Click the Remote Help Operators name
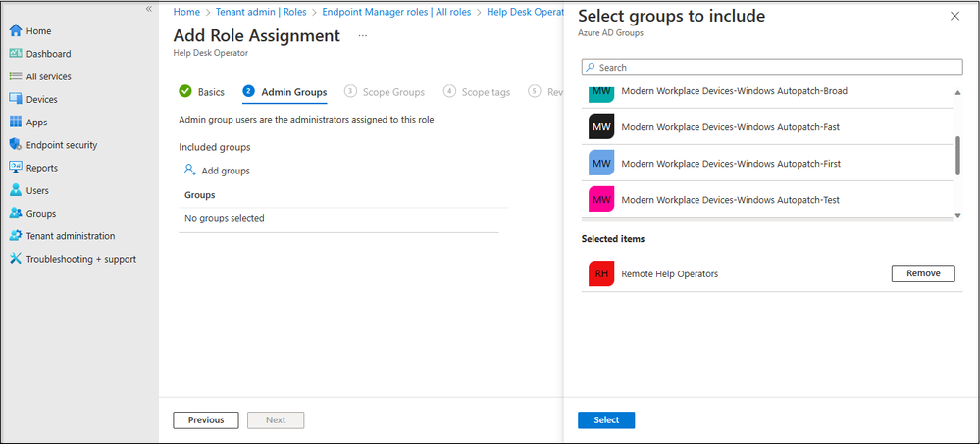Screen dimensions: 980x444 669,274
